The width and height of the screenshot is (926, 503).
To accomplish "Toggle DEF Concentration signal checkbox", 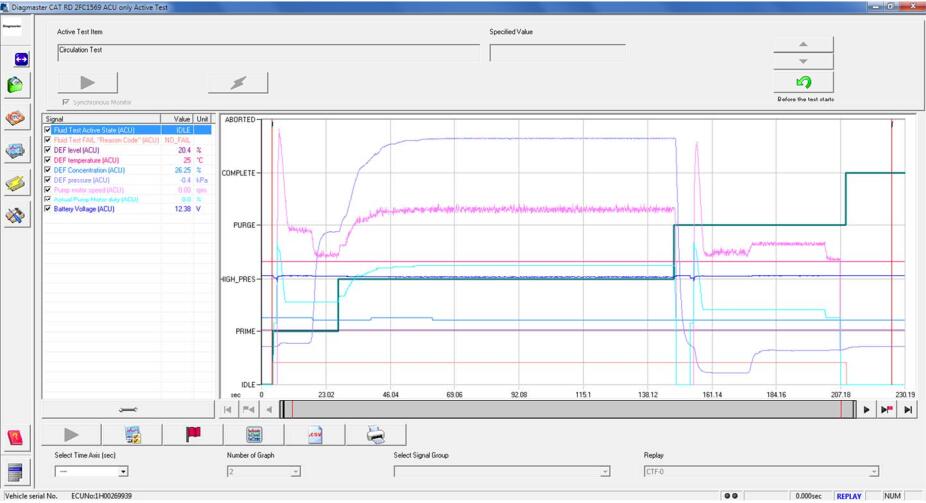I will [x=48, y=170].
